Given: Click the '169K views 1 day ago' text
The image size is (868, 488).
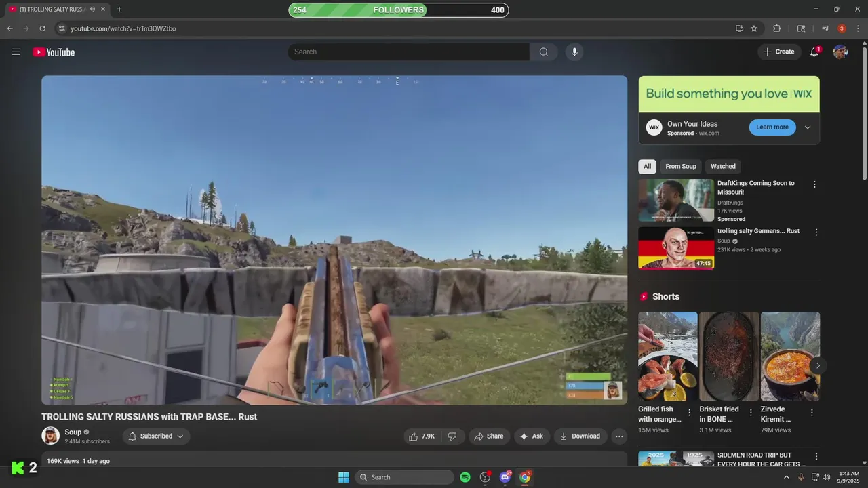Looking at the screenshot, I should [x=78, y=461].
